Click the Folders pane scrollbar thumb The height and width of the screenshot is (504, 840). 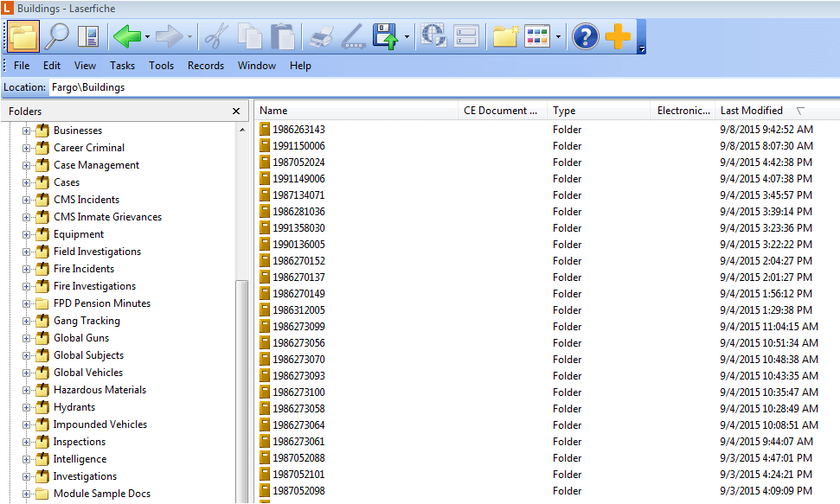coord(241,392)
